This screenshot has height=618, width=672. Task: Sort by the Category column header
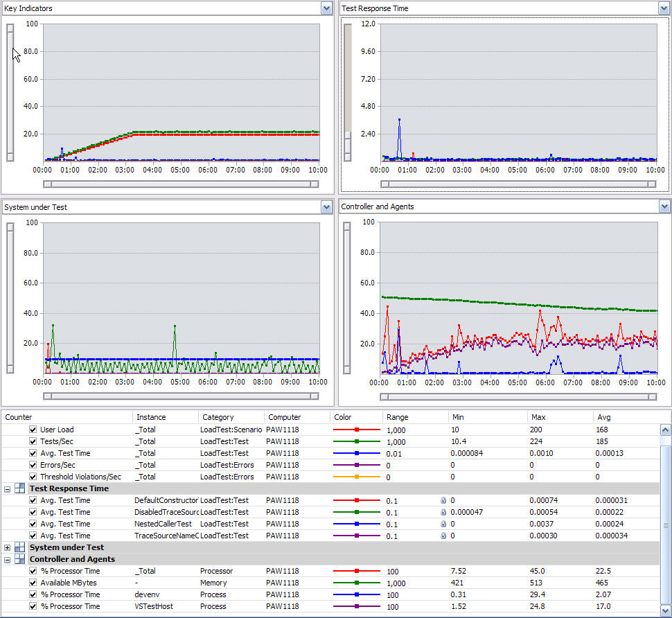point(231,417)
